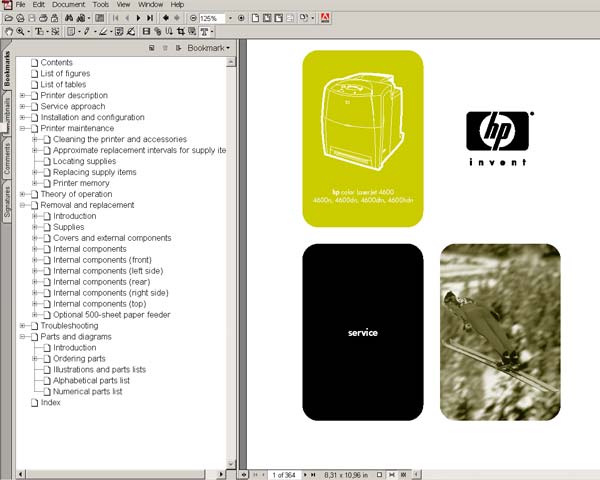Open the Bookmark panel menu dropdown
Screen dimensions: 600x480
click(209, 48)
